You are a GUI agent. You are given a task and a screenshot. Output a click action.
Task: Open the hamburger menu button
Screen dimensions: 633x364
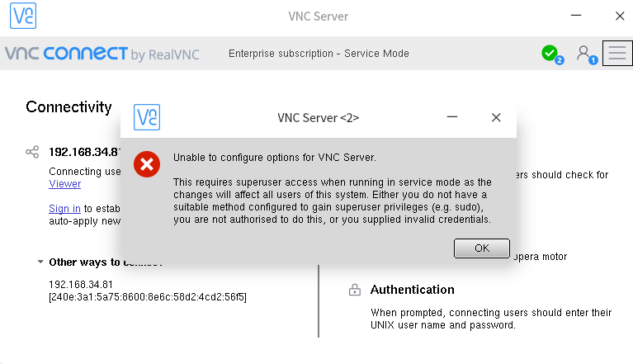point(617,54)
